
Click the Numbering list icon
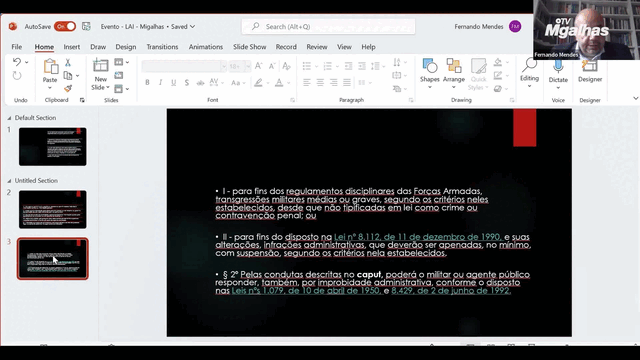(x=327, y=66)
